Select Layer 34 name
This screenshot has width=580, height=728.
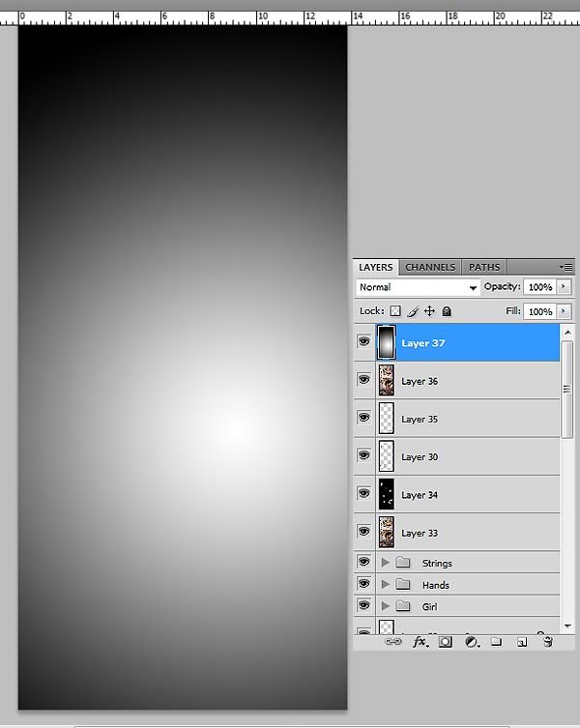coord(420,495)
